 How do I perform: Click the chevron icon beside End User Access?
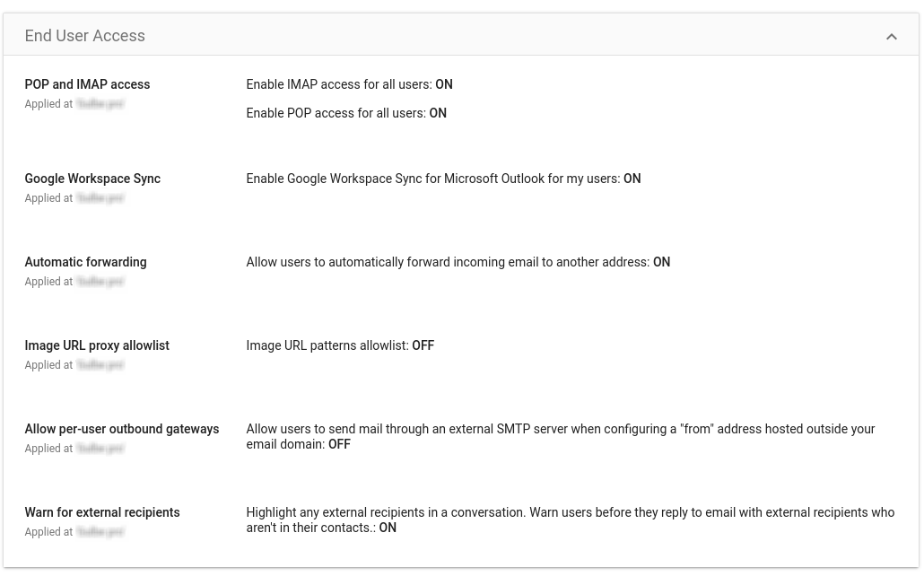[892, 36]
